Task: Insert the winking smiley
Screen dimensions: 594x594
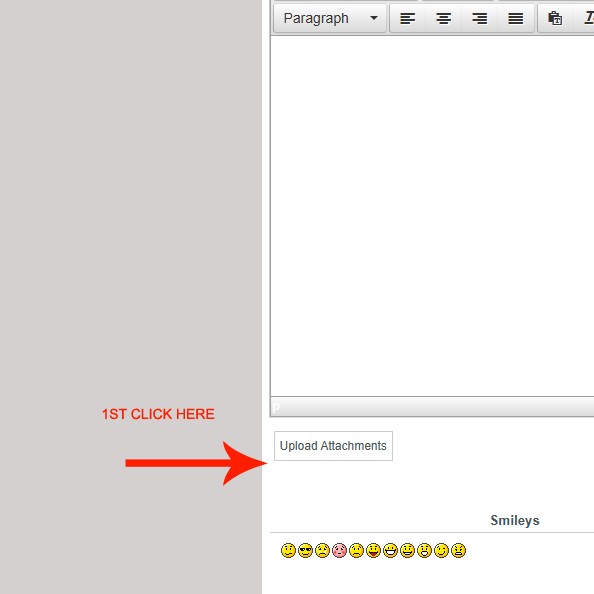Action: point(441,550)
